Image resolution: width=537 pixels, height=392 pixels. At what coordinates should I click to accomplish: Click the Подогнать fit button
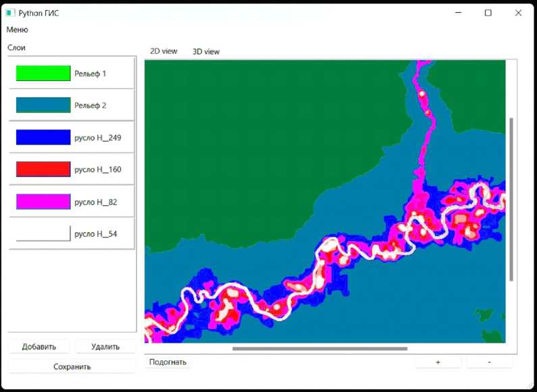168,362
